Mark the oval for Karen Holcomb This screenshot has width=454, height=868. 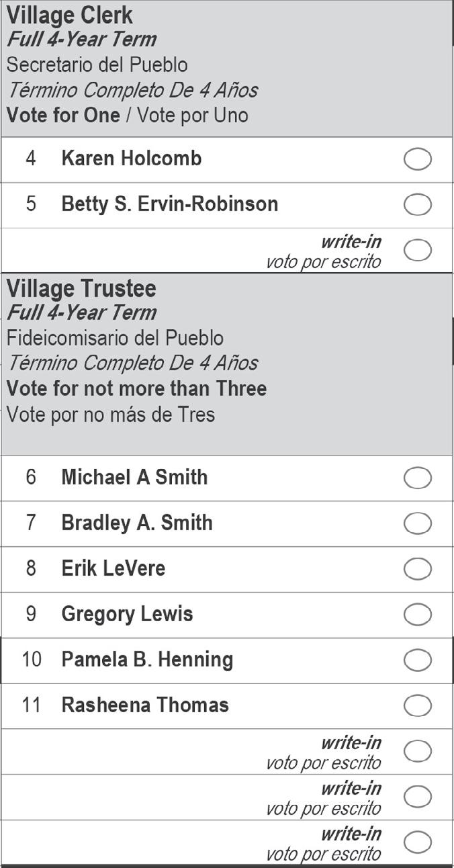click(417, 160)
